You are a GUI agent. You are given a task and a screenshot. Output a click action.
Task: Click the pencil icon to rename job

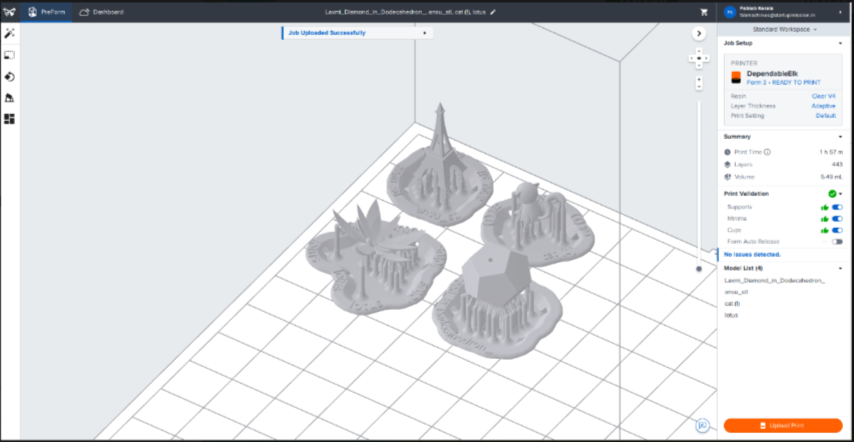(x=493, y=12)
